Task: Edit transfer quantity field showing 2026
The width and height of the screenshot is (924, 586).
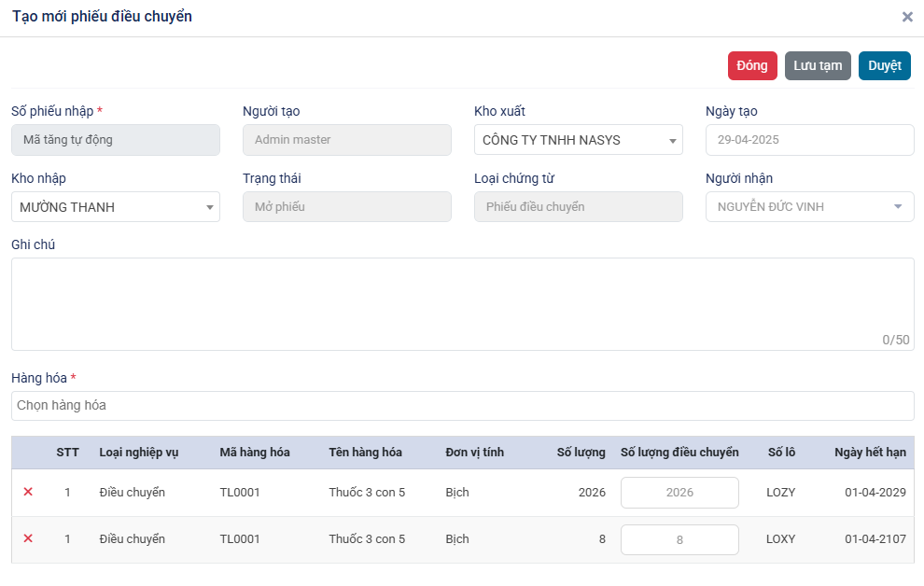Action: (679, 493)
